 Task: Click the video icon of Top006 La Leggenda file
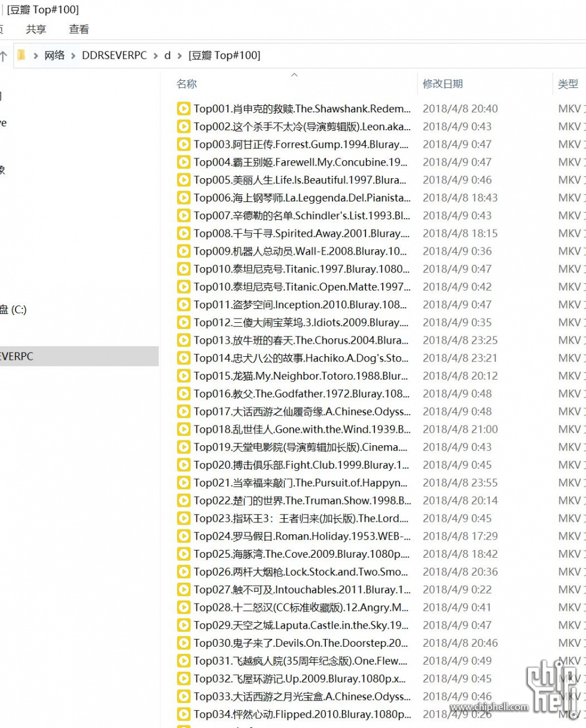(183, 198)
